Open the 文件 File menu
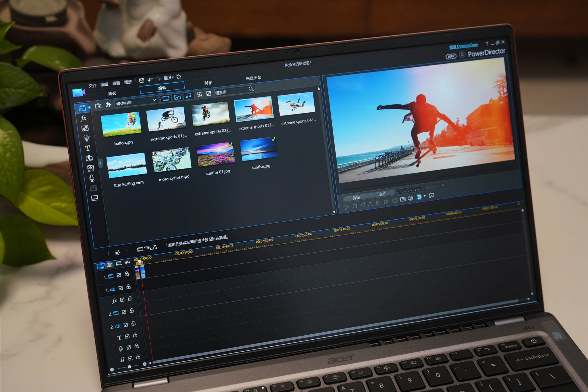This screenshot has width=588, height=392. click(x=92, y=86)
